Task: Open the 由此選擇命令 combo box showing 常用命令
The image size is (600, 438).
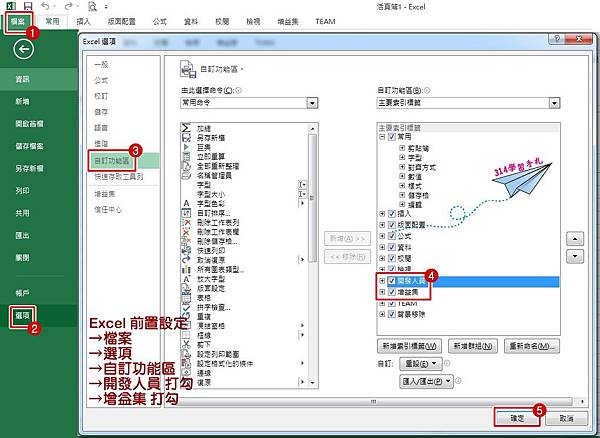Action: pos(249,103)
